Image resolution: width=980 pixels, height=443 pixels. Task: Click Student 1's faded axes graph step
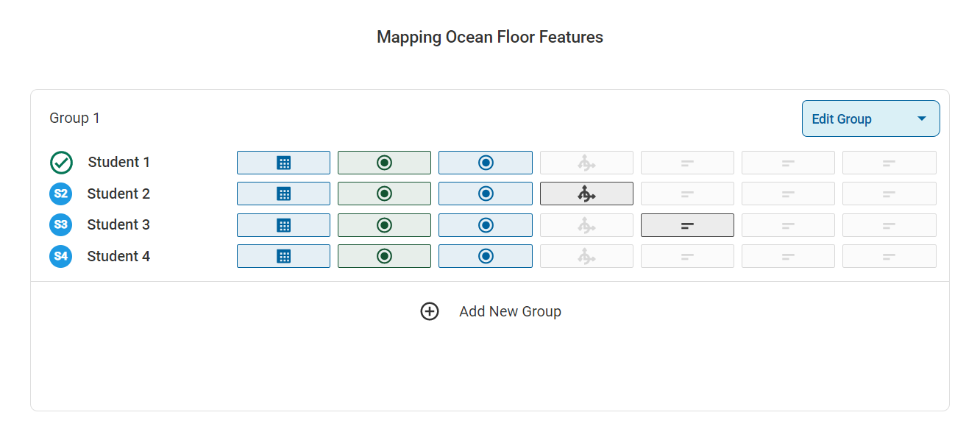coord(586,163)
